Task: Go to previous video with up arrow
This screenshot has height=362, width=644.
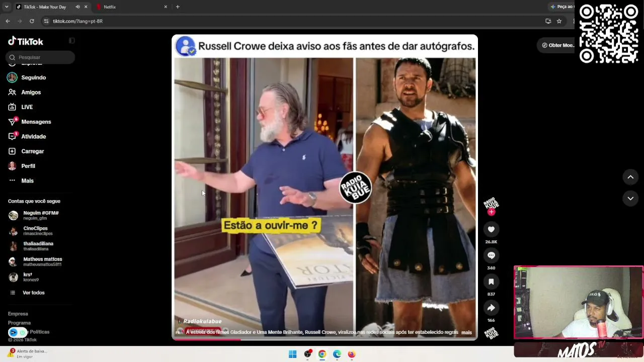Action: (x=630, y=177)
